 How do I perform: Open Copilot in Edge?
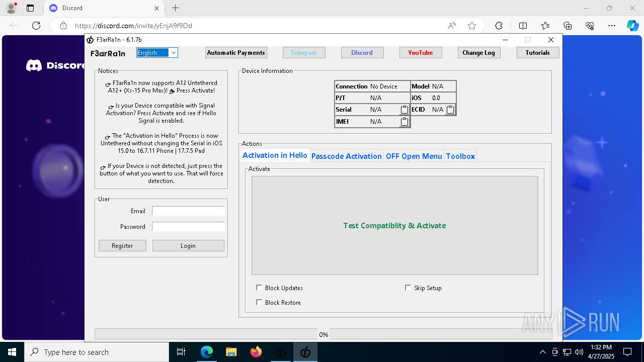coord(632,26)
